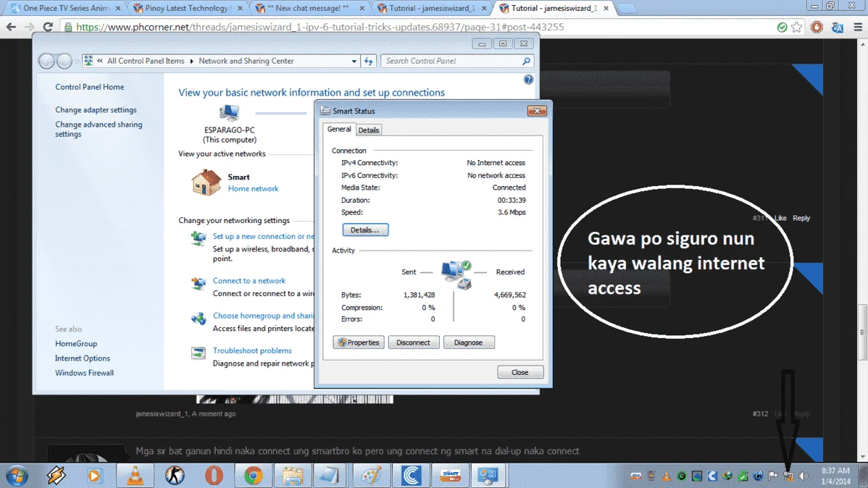868x488 pixels.
Task: Open the media player taskbar icon
Action: [x=94, y=475]
